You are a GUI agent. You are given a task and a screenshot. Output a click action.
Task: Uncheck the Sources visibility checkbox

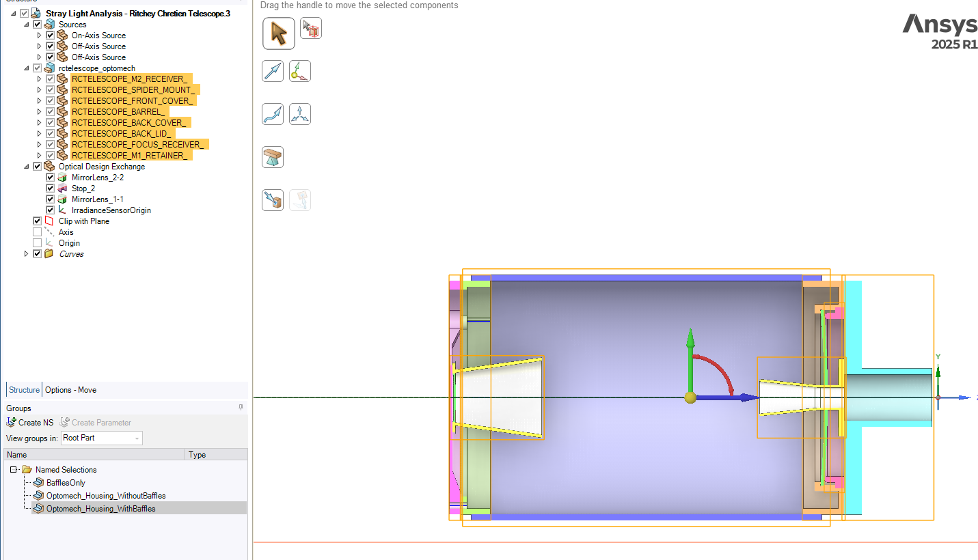coord(37,25)
